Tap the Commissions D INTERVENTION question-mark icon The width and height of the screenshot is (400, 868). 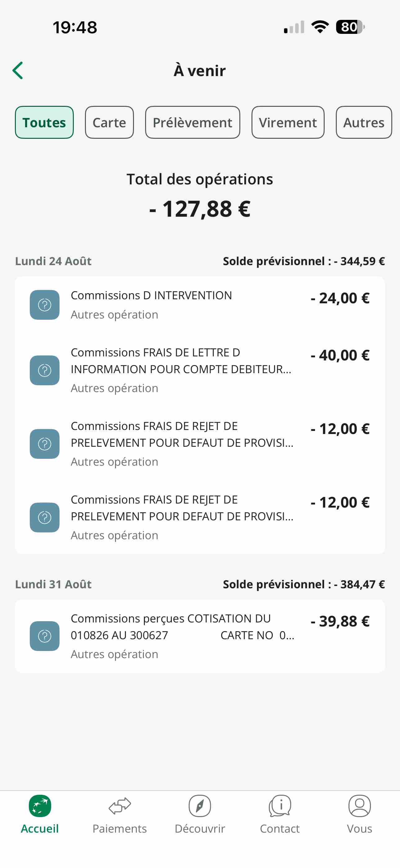44,305
